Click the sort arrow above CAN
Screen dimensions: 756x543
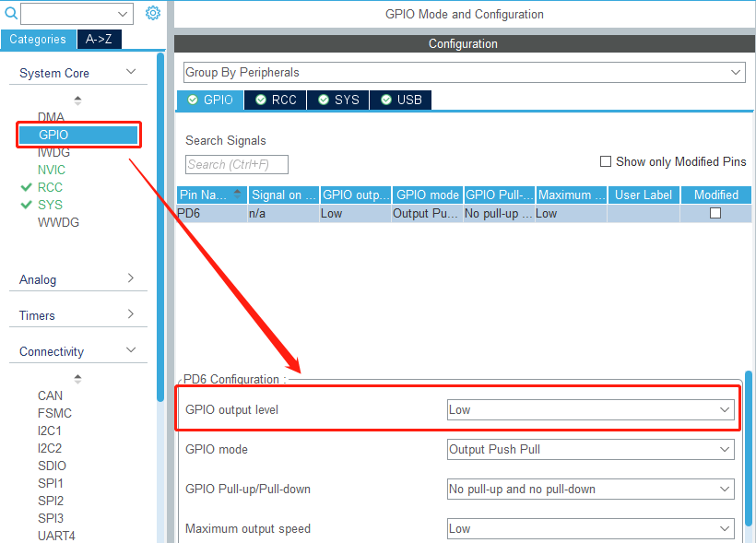point(77,379)
